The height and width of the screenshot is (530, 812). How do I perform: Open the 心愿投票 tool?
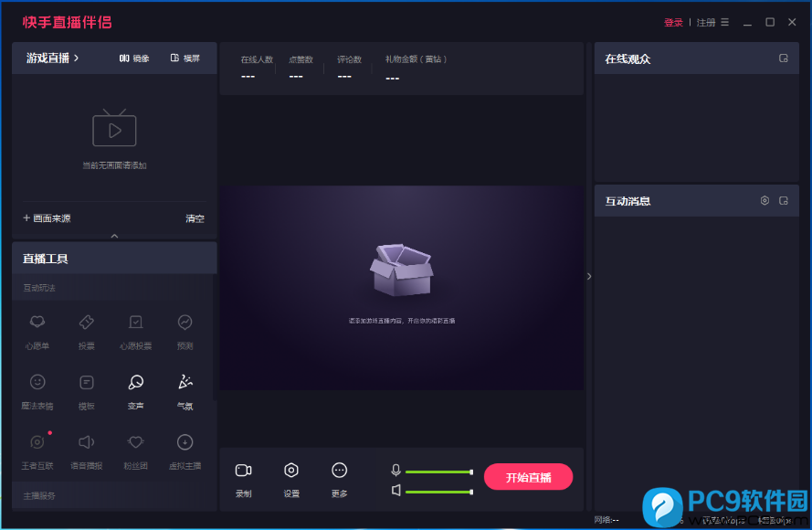pyautogui.click(x=136, y=331)
